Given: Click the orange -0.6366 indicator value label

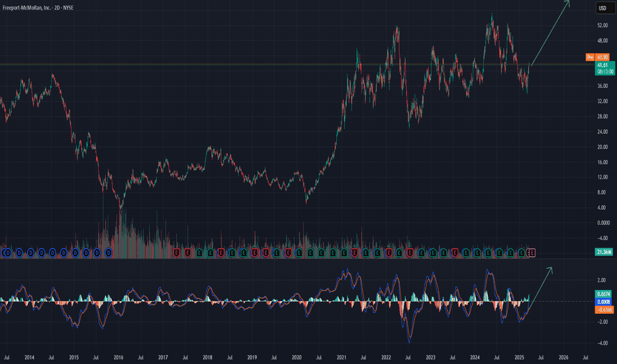Looking at the screenshot, I should click(x=604, y=310).
